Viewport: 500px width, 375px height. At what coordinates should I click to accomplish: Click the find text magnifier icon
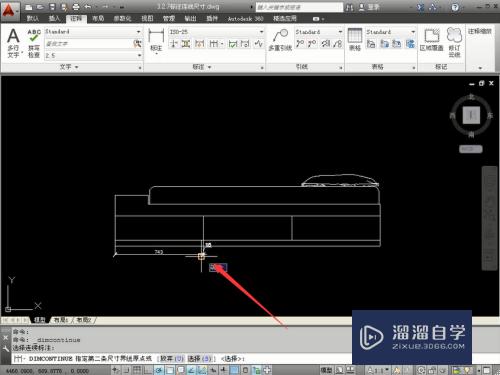[137, 43]
